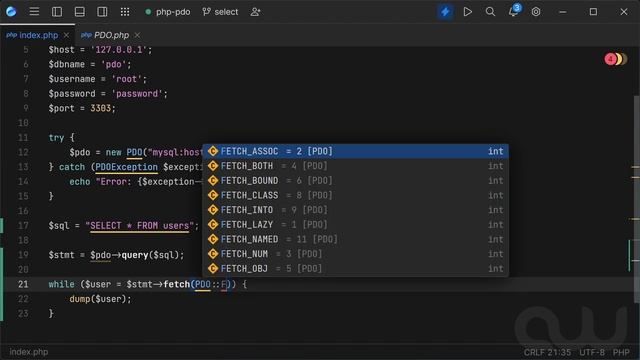Screen dimensions: 640x360
Task: Click the CRLF line ending indicator
Action: point(535,352)
